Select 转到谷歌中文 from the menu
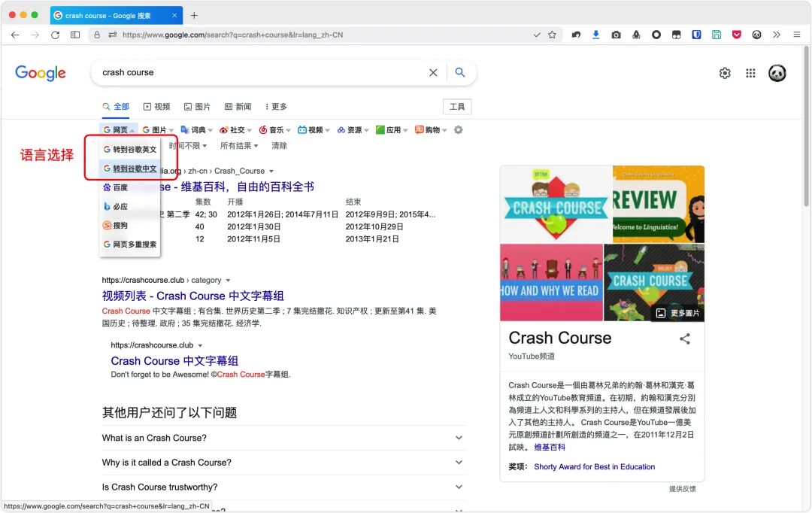 (x=130, y=168)
